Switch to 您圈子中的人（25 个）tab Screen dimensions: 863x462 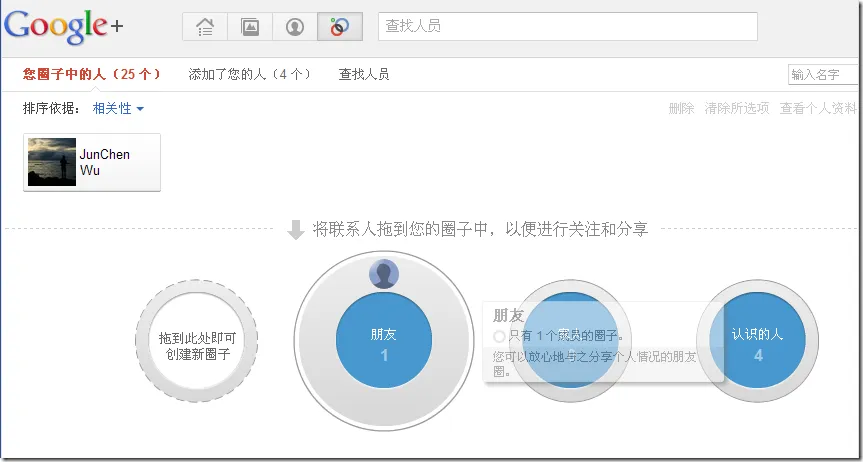click(x=92, y=74)
